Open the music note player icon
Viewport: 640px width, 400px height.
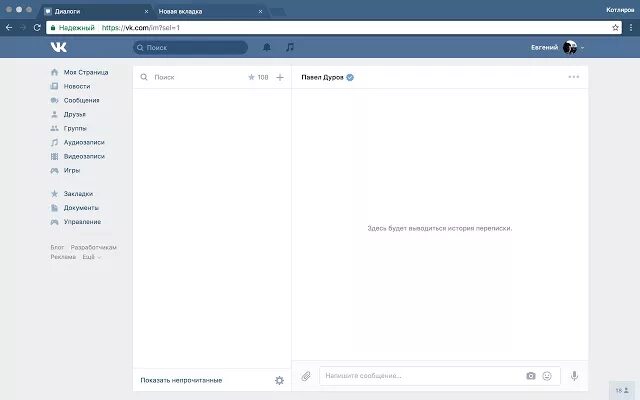290,47
